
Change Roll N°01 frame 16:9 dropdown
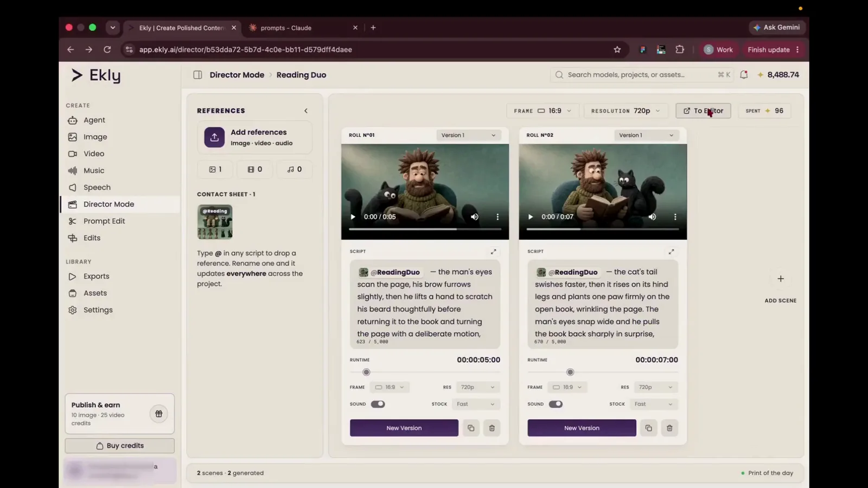point(390,387)
